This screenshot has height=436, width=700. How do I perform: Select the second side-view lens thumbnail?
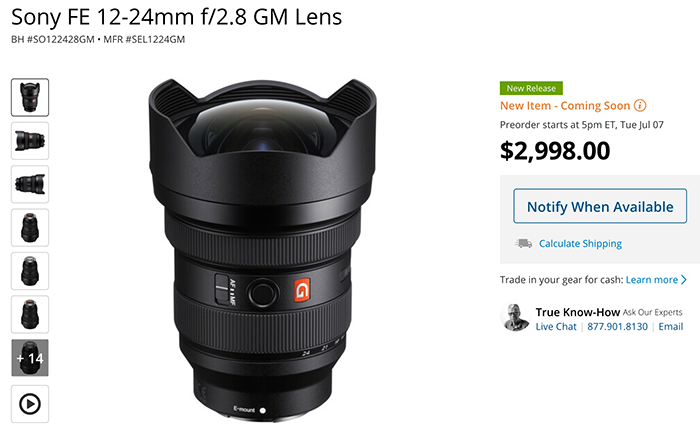(x=30, y=141)
